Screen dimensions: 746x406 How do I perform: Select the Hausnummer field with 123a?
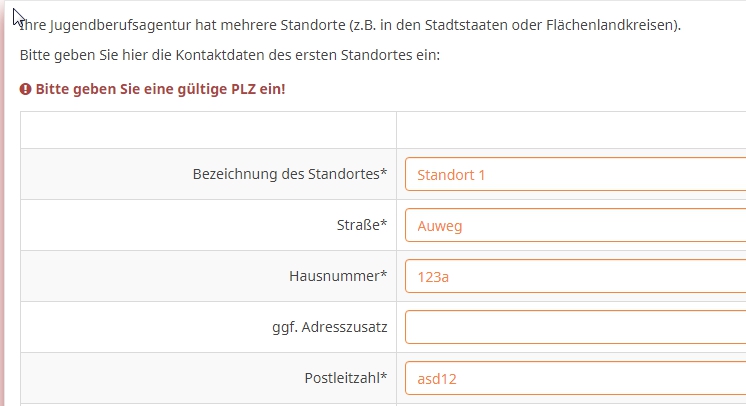(575, 276)
